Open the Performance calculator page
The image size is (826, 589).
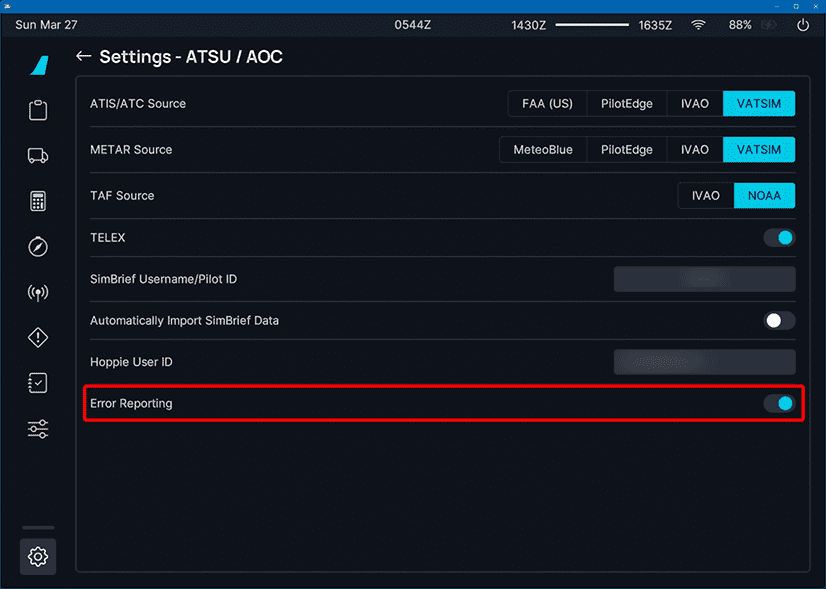38,201
